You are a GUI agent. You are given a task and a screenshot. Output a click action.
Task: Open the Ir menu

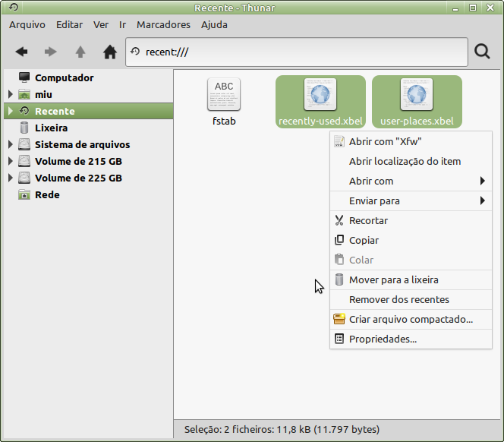(x=122, y=25)
